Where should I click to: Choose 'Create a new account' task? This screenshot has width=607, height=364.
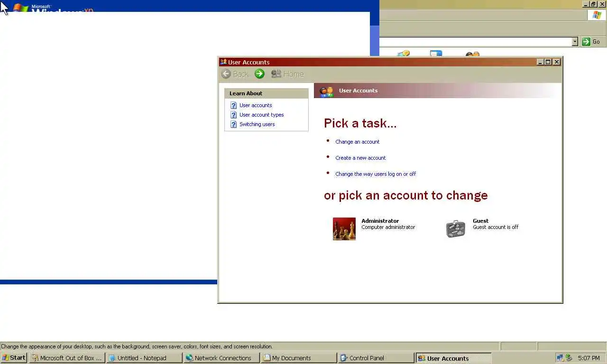click(360, 158)
